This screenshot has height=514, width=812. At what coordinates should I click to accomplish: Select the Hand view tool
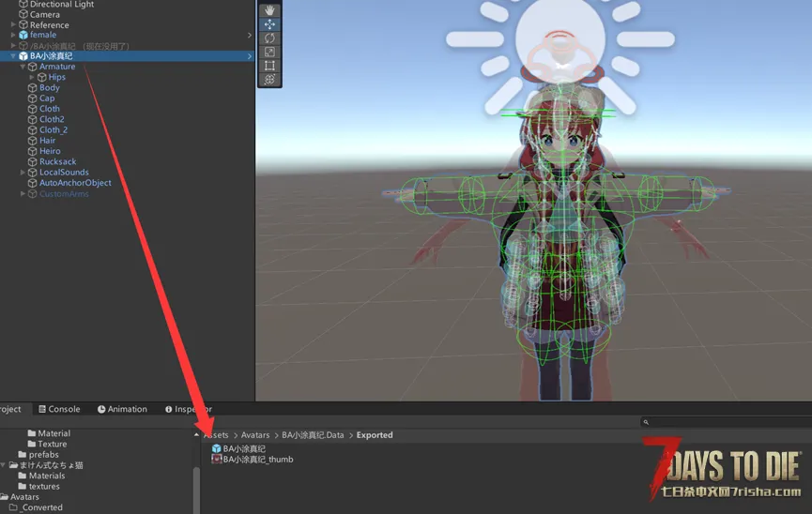270,10
